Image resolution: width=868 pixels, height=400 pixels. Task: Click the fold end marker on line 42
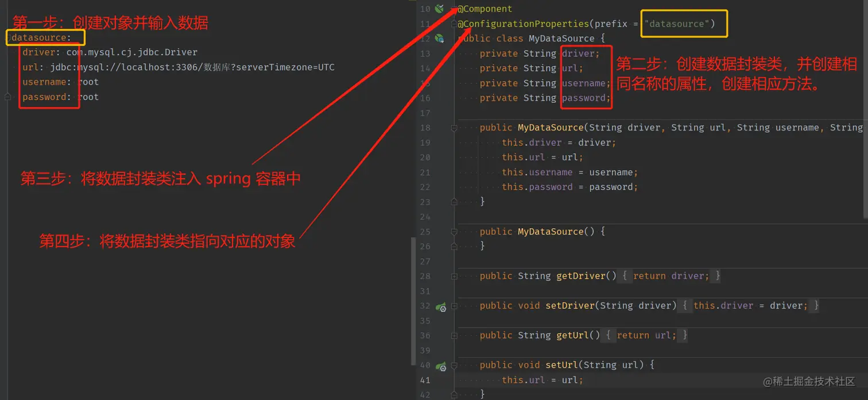click(x=454, y=394)
